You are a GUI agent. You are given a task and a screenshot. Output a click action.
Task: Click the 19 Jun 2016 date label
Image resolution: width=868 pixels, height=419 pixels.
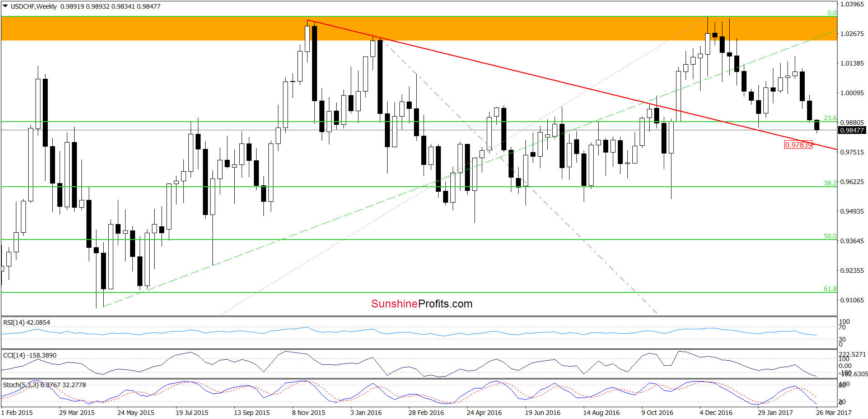point(543,413)
